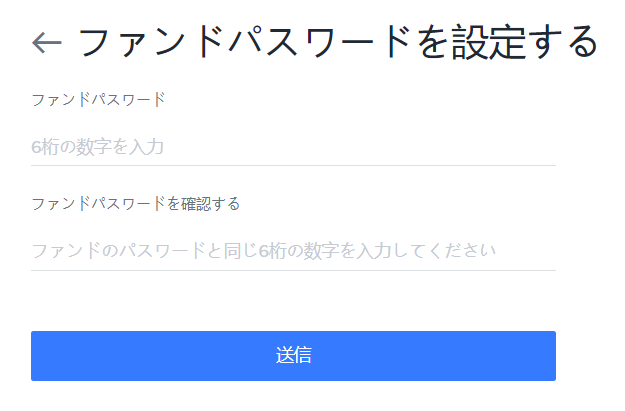Click the underline beneath the confirm password field
Viewport: 625px width, 411px height.
point(293,270)
